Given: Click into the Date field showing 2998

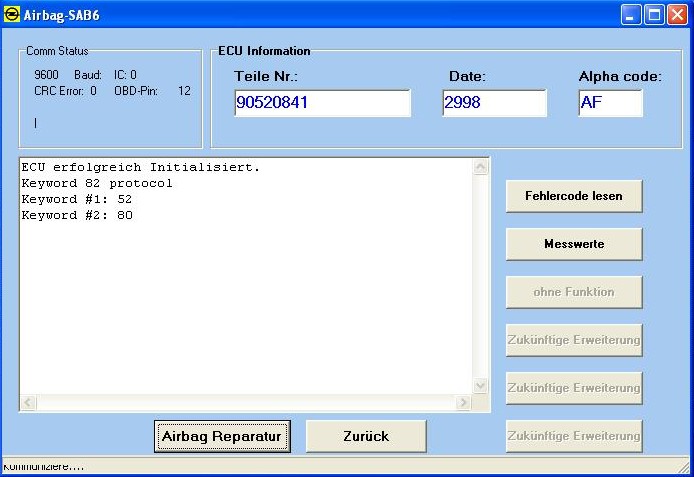Looking at the screenshot, I should click(x=494, y=103).
